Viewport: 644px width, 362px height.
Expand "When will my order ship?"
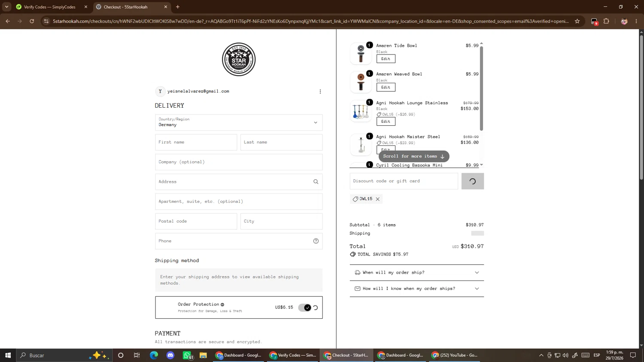click(x=417, y=273)
